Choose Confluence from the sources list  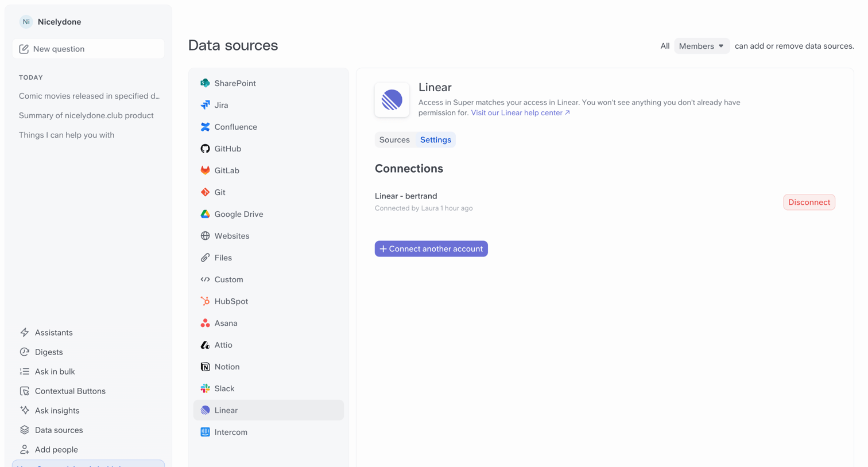coord(269,127)
